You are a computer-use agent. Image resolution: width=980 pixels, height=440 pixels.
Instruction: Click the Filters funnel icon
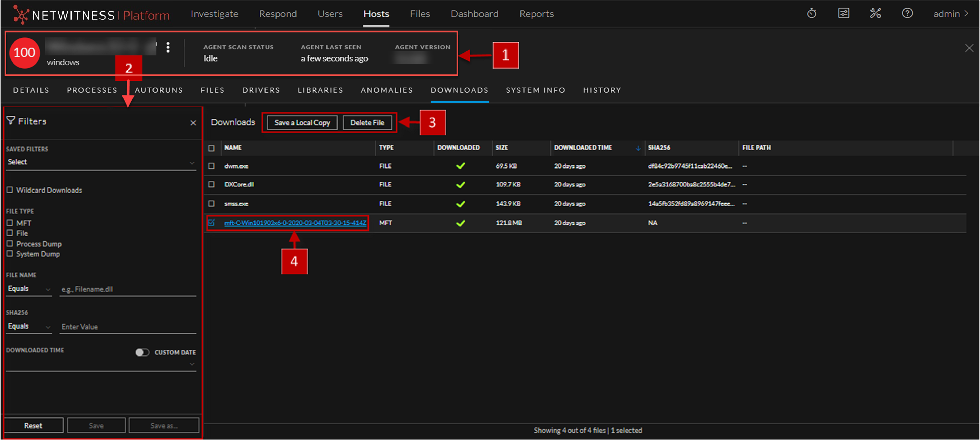tap(11, 121)
